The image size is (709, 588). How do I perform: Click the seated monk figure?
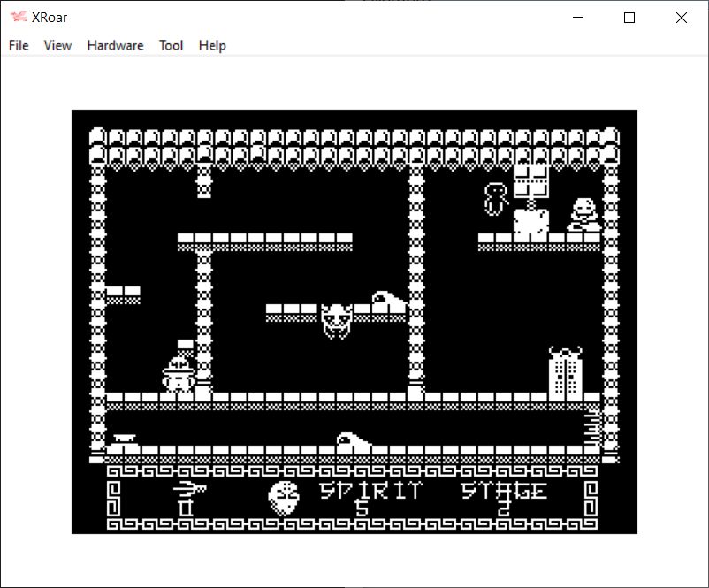[x=583, y=215]
